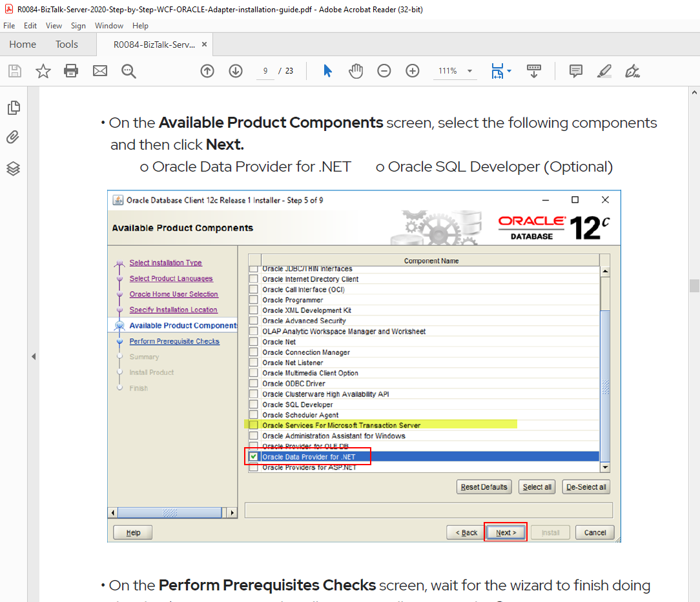The image size is (700, 602).
Task: Select the Highlight text pen tool
Action: [x=604, y=71]
